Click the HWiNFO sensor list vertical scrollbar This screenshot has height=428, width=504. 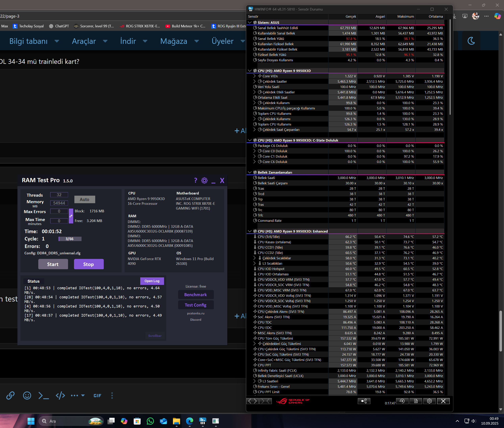click(x=450, y=67)
